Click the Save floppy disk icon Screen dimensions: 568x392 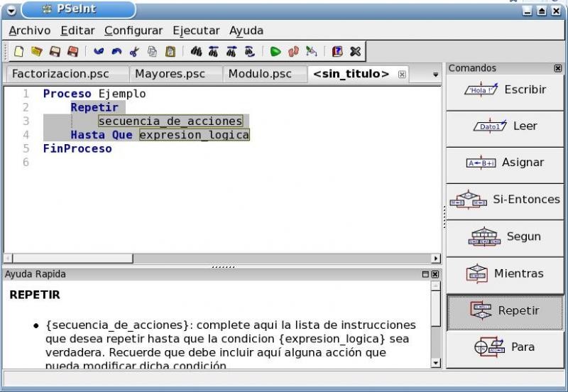[x=54, y=51]
